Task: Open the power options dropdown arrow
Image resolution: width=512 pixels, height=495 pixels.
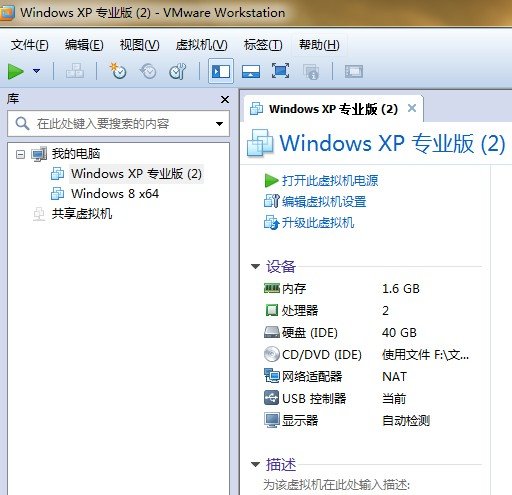Action: pyautogui.click(x=36, y=71)
